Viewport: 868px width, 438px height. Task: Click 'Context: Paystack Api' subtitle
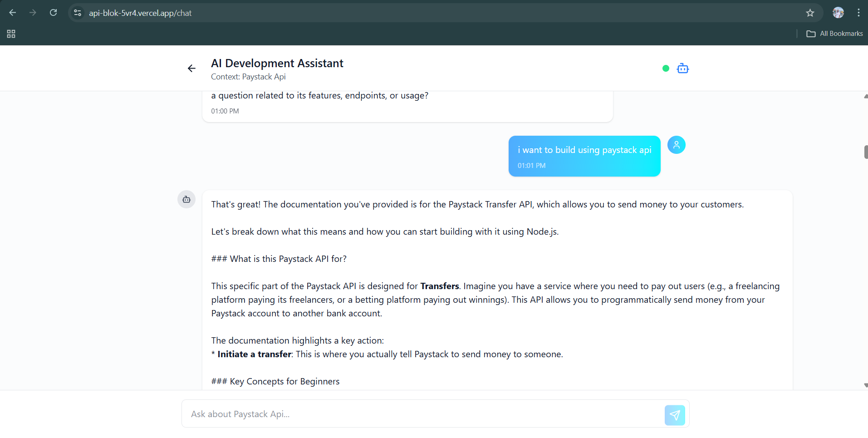[x=248, y=77]
